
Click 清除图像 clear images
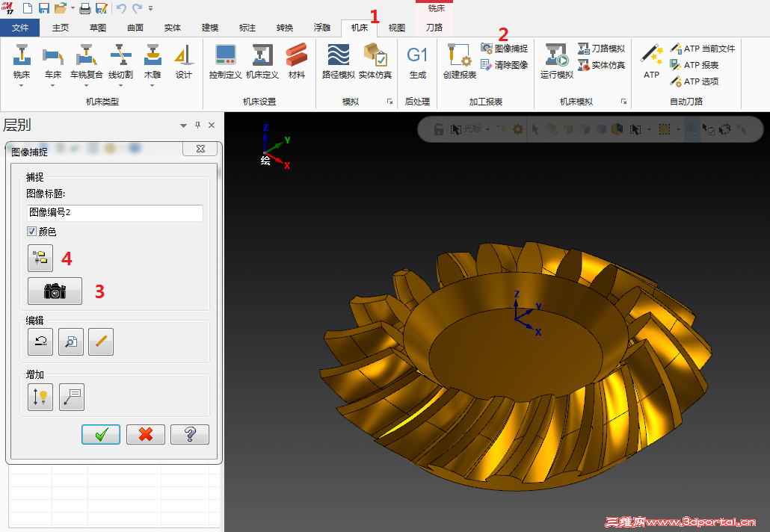(505, 65)
